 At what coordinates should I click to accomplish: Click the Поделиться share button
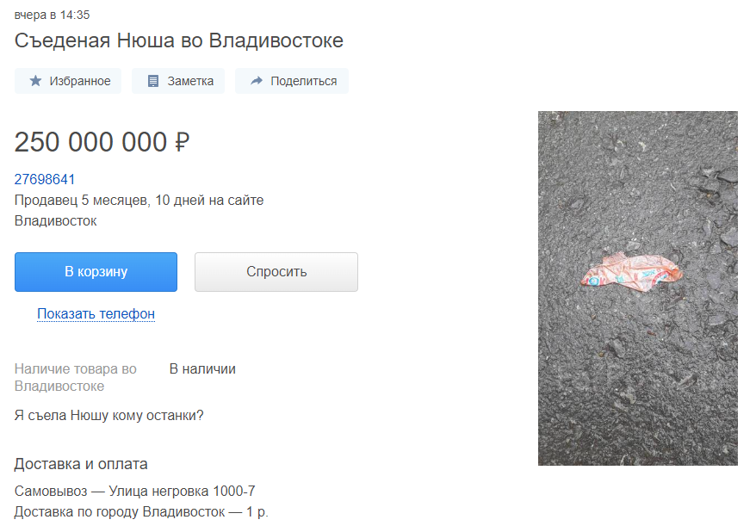(x=292, y=81)
